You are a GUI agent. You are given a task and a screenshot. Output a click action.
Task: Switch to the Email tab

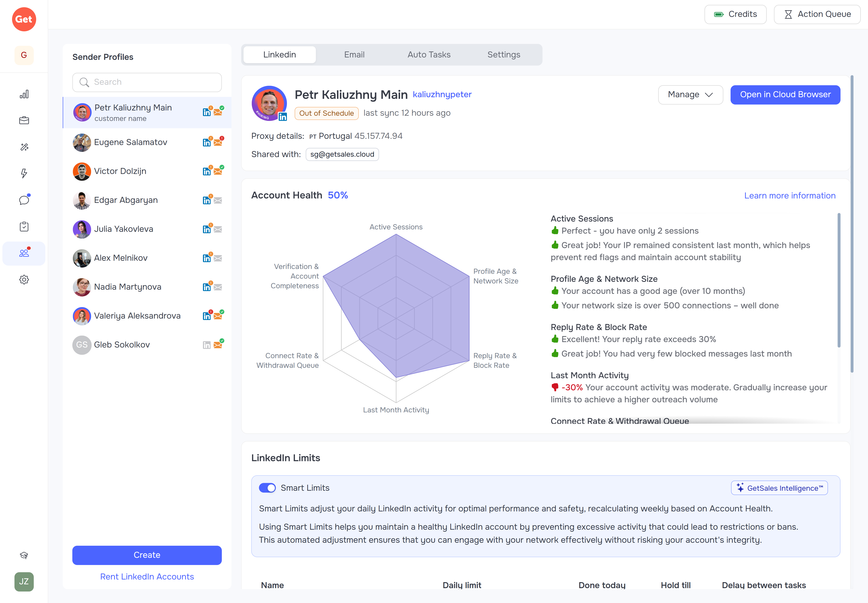(x=354, y=55)
